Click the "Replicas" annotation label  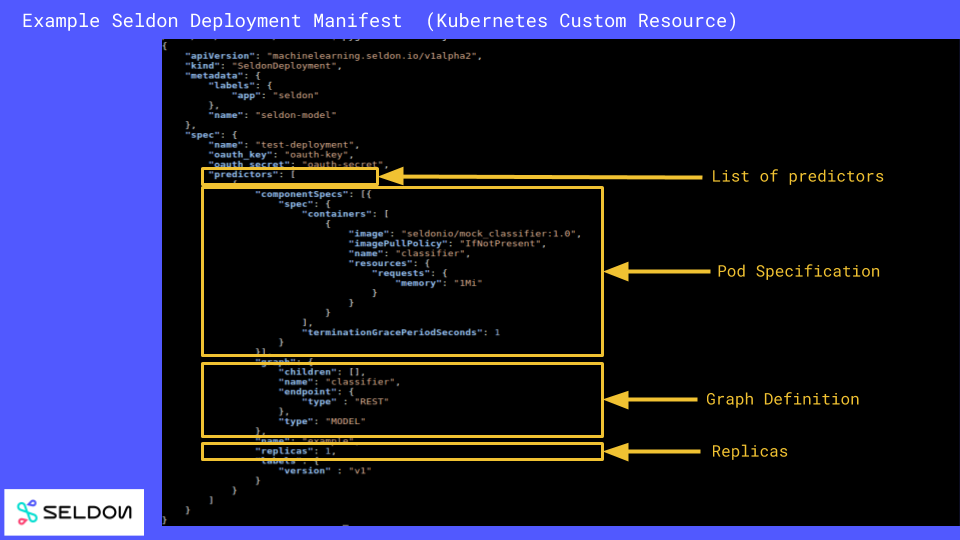(x=749, y=452)
